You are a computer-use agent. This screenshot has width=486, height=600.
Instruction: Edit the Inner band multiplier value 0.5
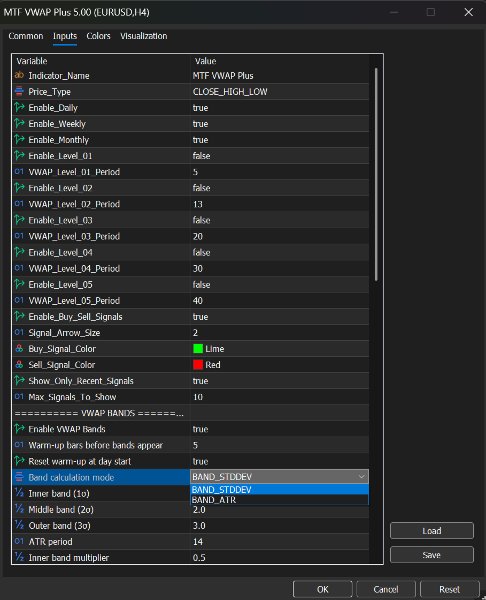tap(199, 558)
